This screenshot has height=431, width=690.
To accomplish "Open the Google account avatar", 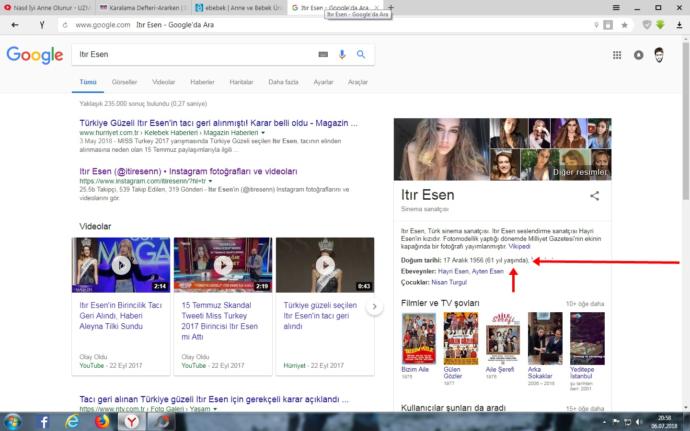I will [x=659, y=55].
